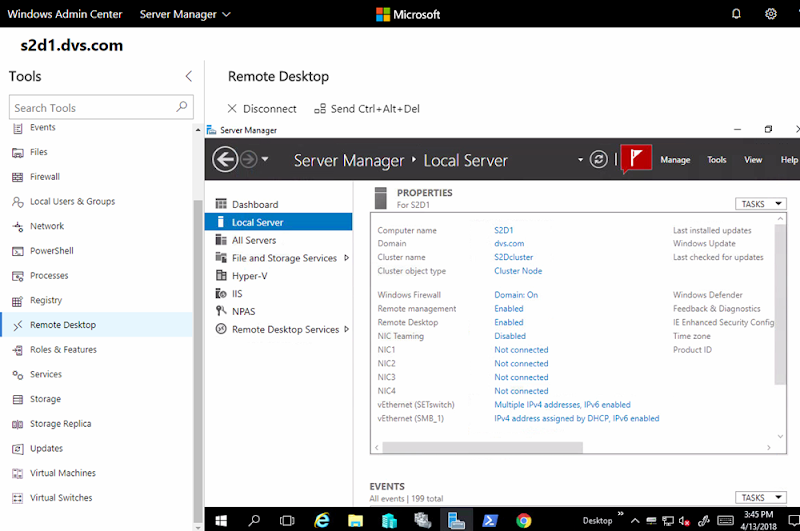Open the Processes tool icon

18,276
